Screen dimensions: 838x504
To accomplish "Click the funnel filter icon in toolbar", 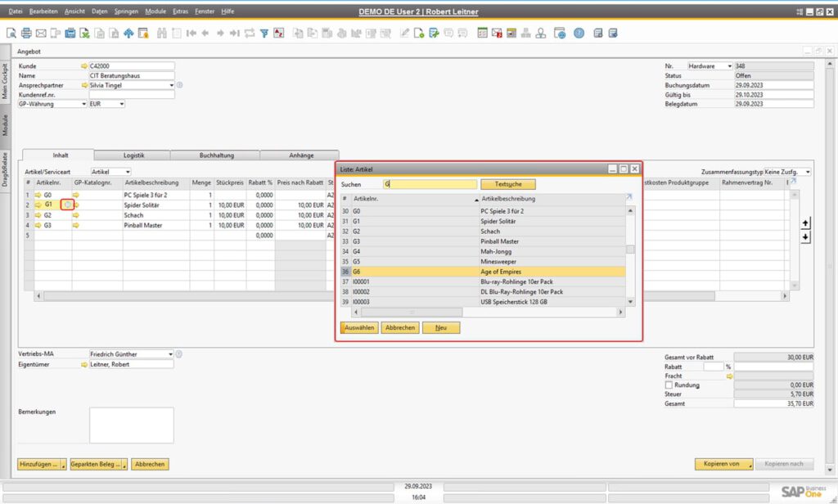I will (264, 34).
